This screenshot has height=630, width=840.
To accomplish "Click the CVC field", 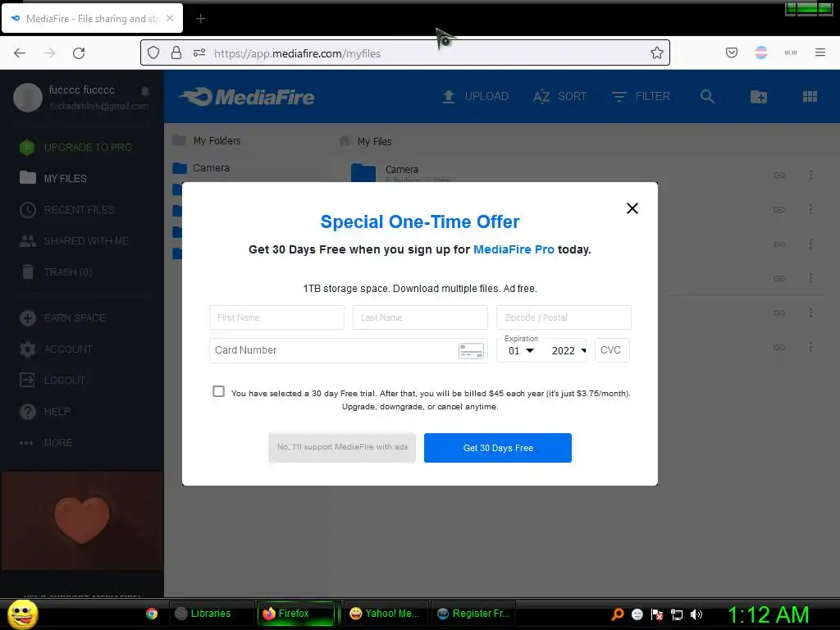I will pyautogui.click(x=612, y=350).
